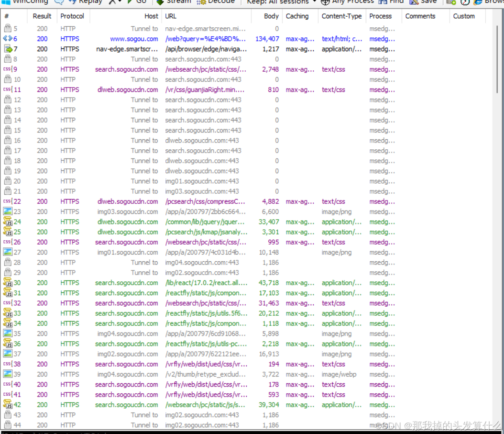Open the Keep: All sessions dropdown
Image resolution: width=504 pixels, height=434 pixels.
[x=281, y=2]
